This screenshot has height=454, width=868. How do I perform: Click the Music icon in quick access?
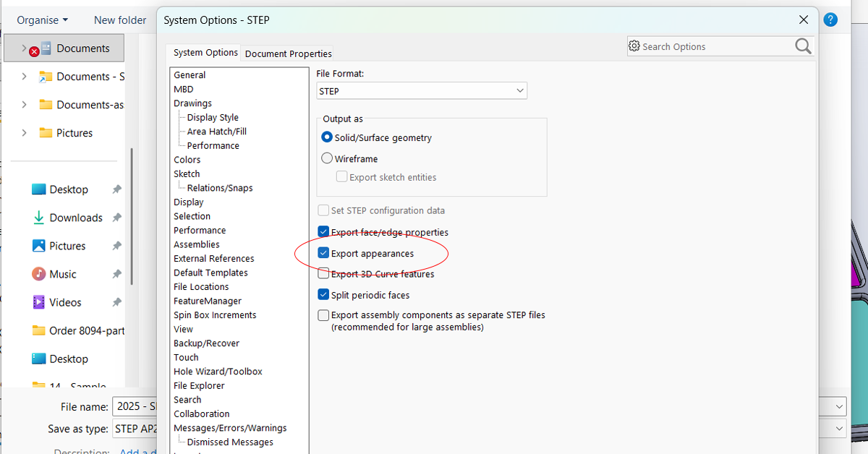point(38,274)
